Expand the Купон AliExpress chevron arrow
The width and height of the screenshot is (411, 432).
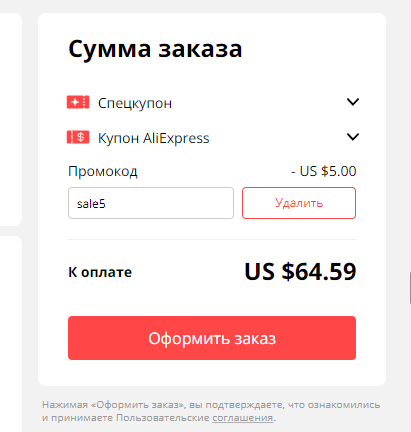[353, 137]
